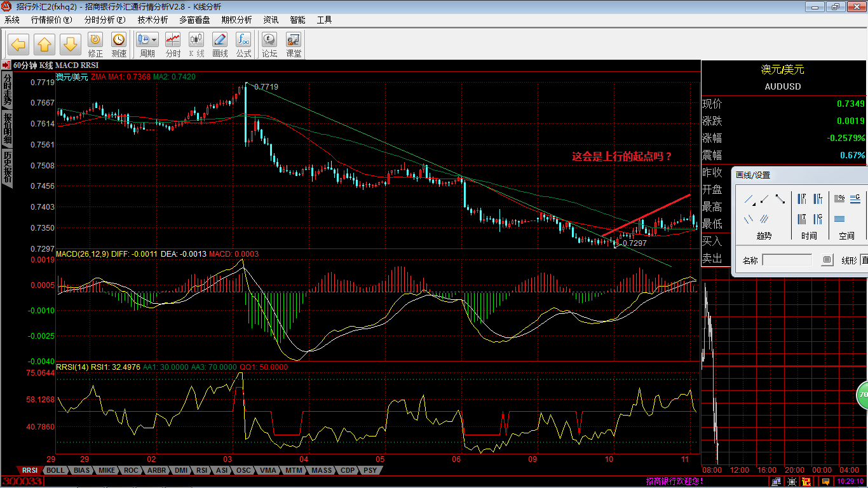Open the 期权分析 menu
Image resolution: width=868 pixels, height=488 pixels.
click(x=236, y=20)
